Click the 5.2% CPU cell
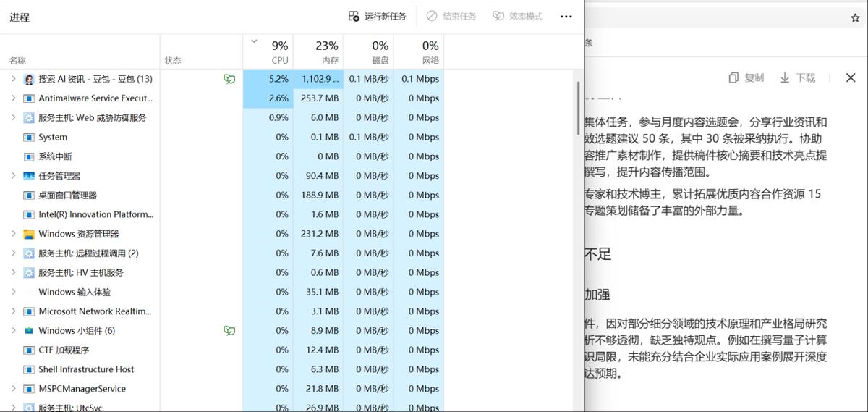Image resolution: width=868 pixels, height=412 pixels. pos(268,79)
